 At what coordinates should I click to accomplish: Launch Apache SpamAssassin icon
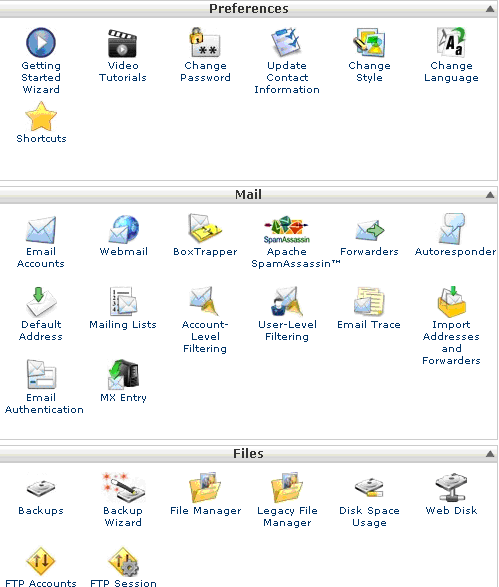pyautogui.click(x=287, y=229)
